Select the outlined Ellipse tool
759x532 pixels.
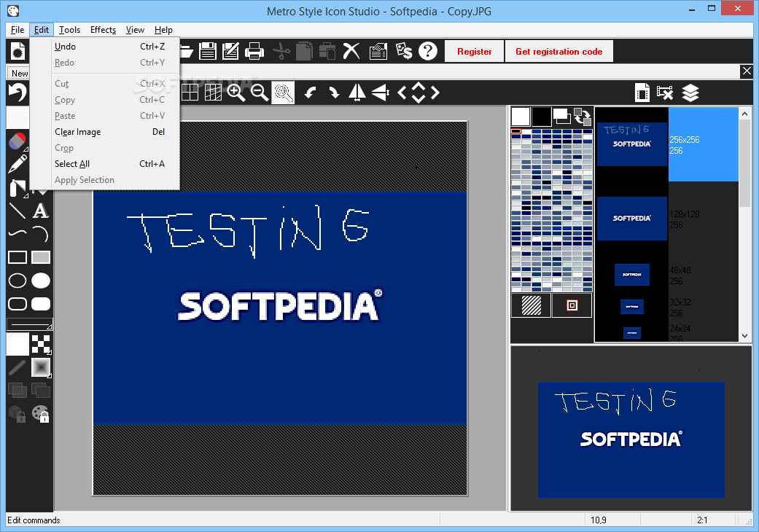coord(17,281)
